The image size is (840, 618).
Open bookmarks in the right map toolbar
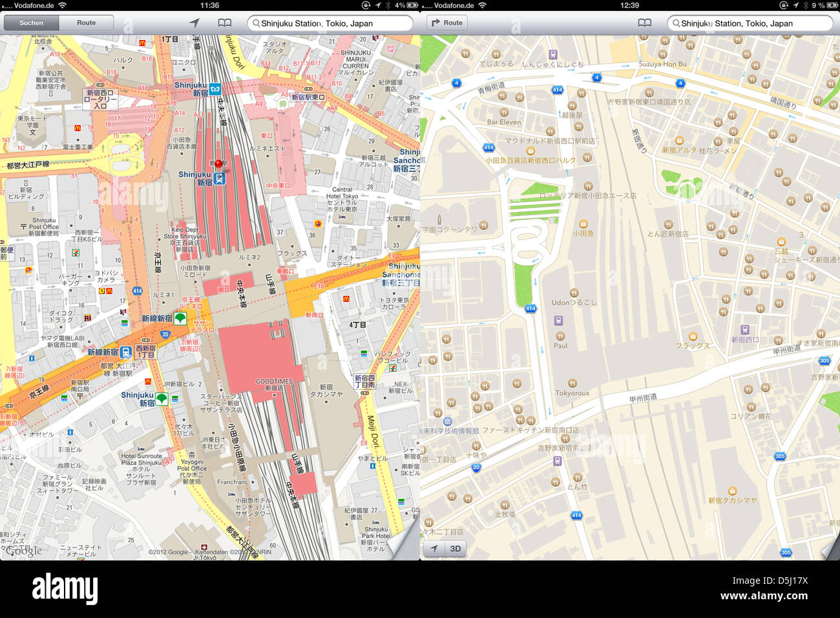pos(644,23)
